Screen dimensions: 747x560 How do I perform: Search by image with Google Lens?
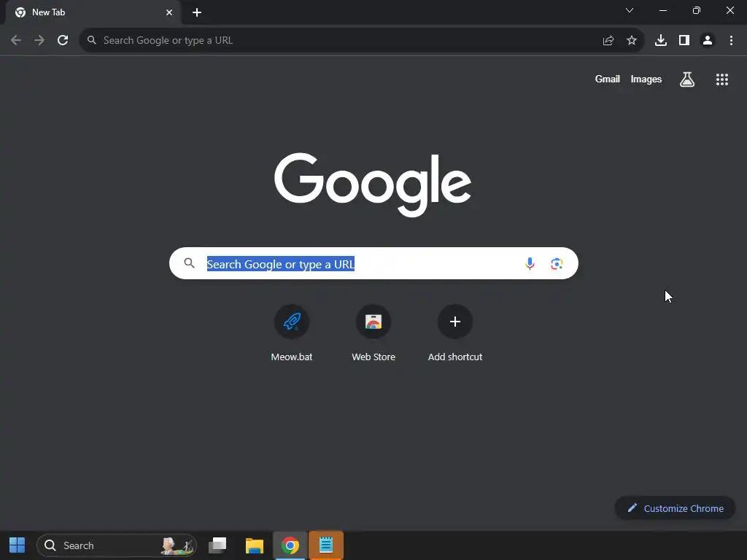coord(557,263)
